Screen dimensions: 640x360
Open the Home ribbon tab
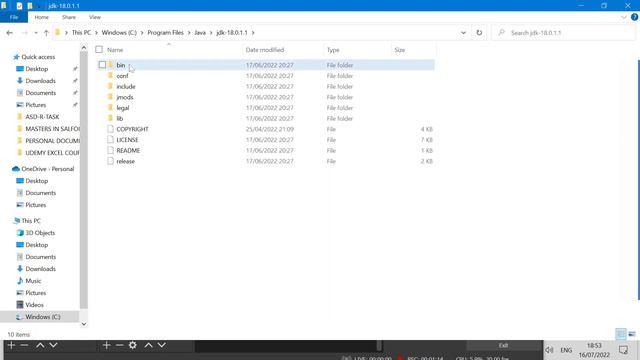[41, 17]
